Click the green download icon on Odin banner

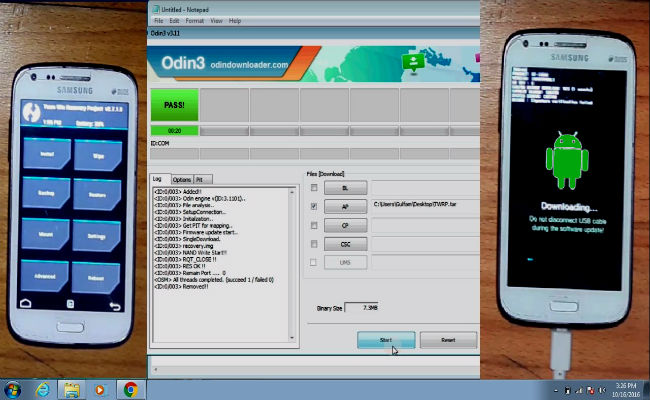click(409, 61)
